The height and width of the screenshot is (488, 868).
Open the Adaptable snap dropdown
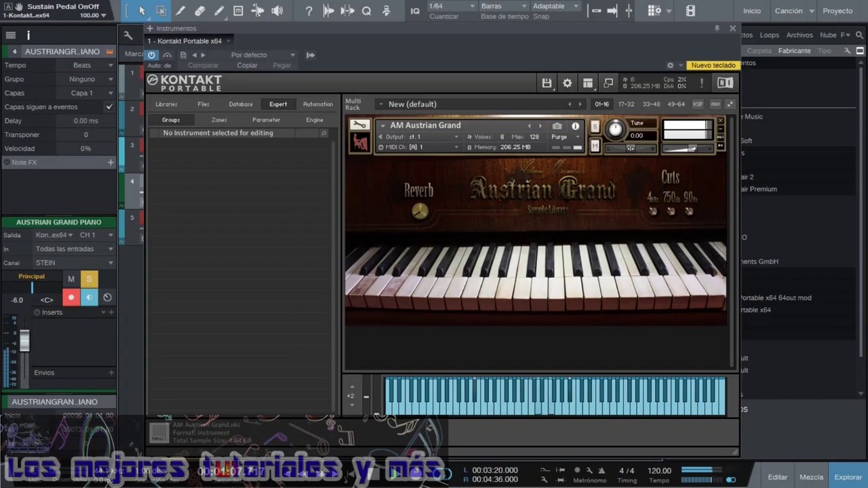point(556,6)
